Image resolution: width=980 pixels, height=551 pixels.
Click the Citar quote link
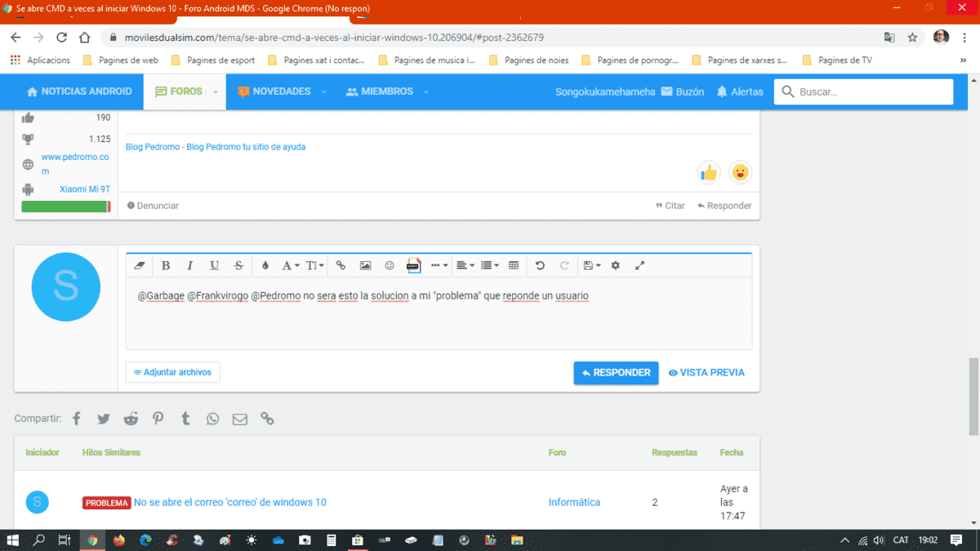pos(670,206)
